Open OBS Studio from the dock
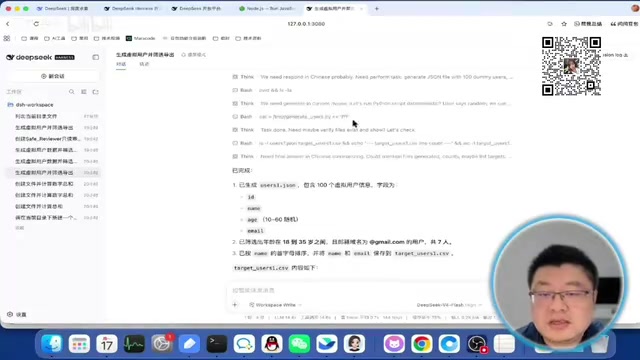640x360 pixels. click(477, 344)
